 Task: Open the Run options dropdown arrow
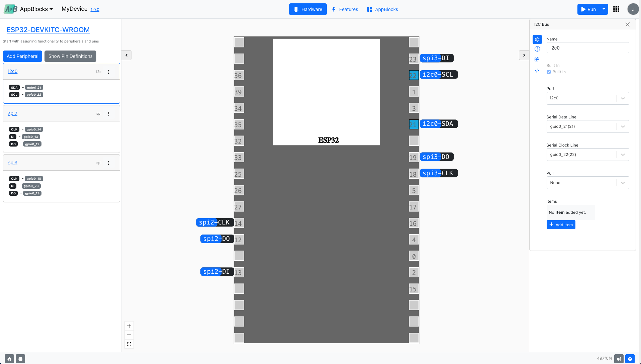604,9
